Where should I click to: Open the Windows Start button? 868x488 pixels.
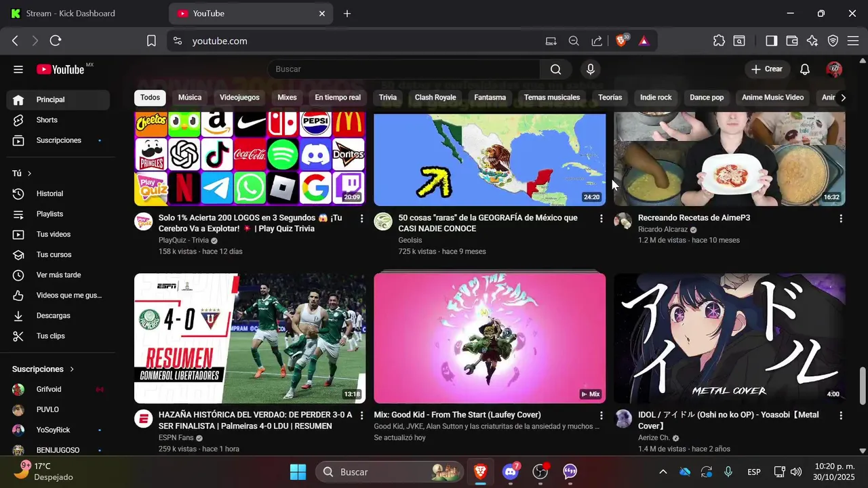coord(298,472)
